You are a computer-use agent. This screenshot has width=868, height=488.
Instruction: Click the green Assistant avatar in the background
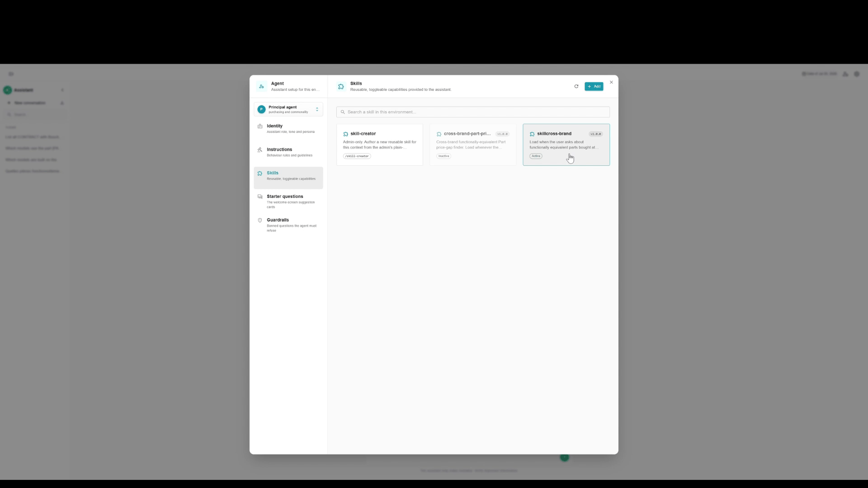tap(7, 90)
